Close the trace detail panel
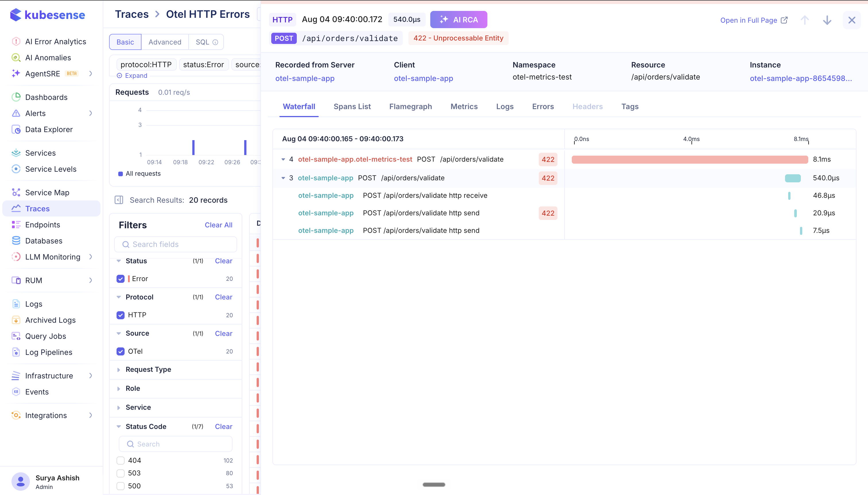The image size is (868, 495). (x=852, y=20)
